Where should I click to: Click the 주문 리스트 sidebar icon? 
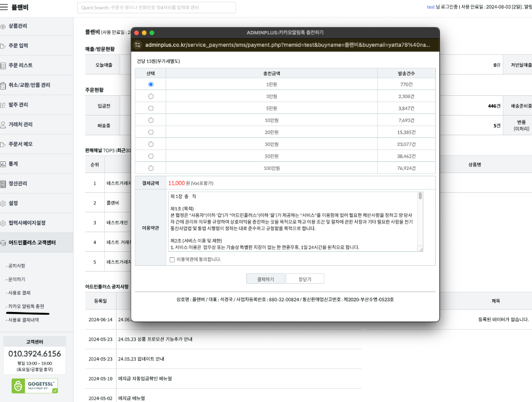point(3,65)
